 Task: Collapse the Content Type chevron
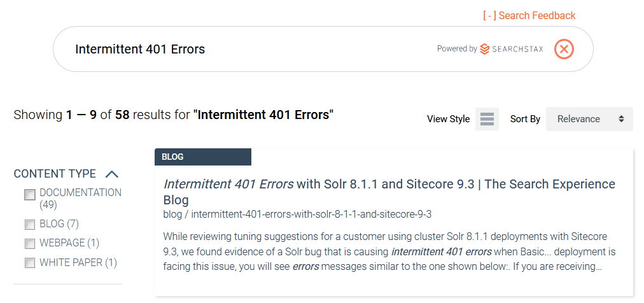pos(112,174)
